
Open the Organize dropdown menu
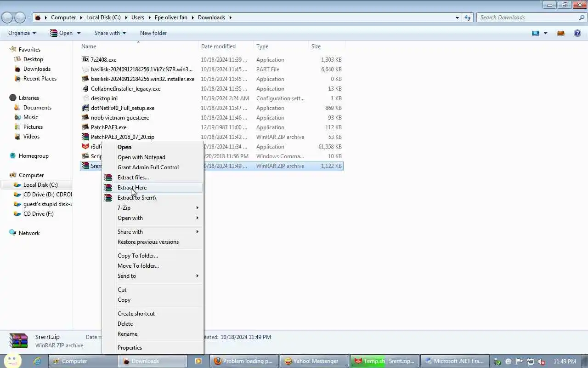pos(22,33)
